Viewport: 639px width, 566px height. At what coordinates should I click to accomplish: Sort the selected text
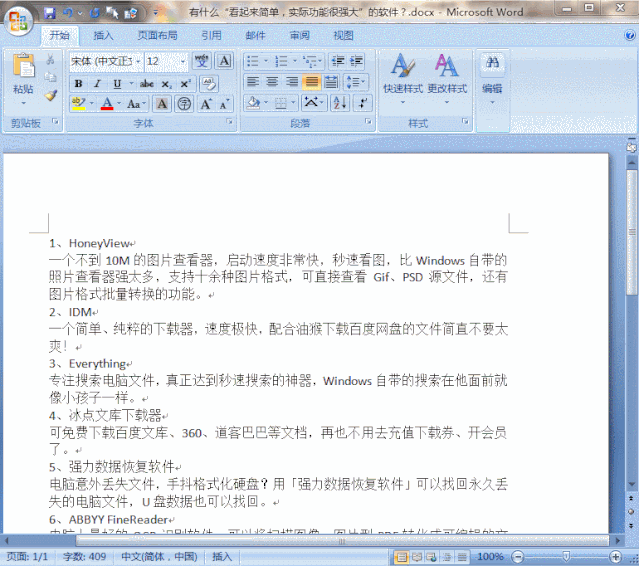pos(339,104)
